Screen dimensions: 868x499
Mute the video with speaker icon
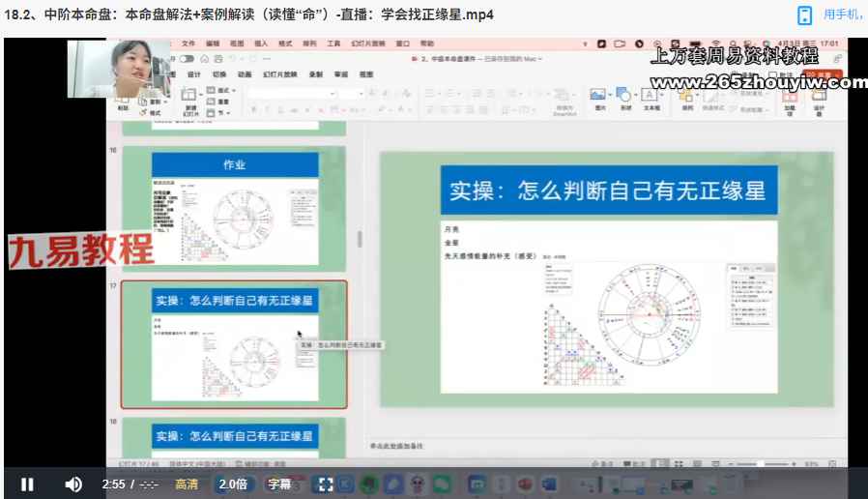coord(73,484)
